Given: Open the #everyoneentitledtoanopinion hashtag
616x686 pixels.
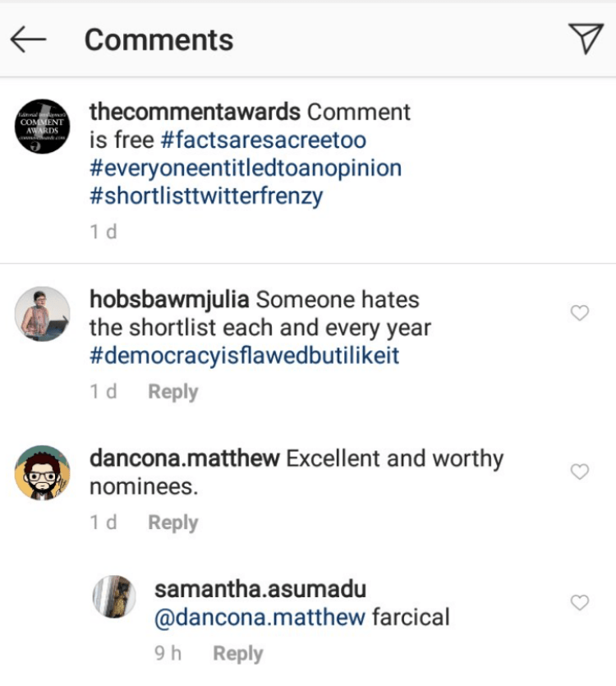Looking at the screenshot, I should tap(245, 168).
